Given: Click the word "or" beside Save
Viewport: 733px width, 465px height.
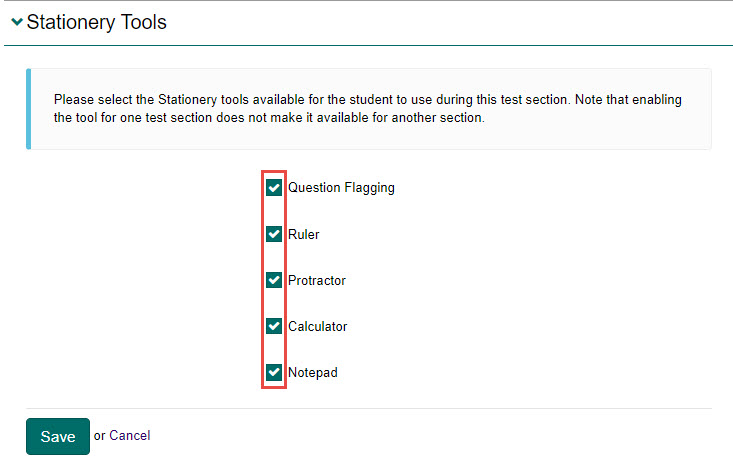Looking at the screenshot, I should 99,435.
